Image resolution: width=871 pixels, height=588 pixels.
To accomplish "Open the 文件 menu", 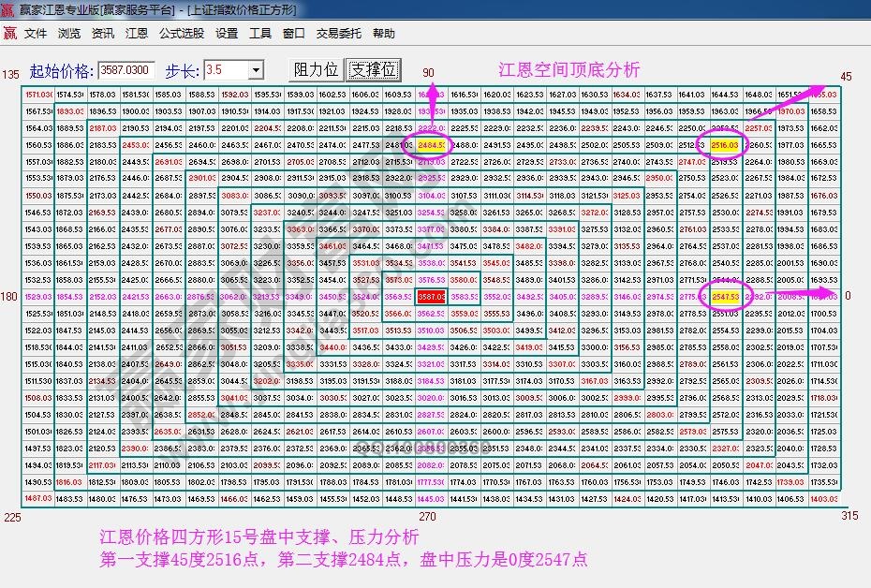I will [35, 33].
